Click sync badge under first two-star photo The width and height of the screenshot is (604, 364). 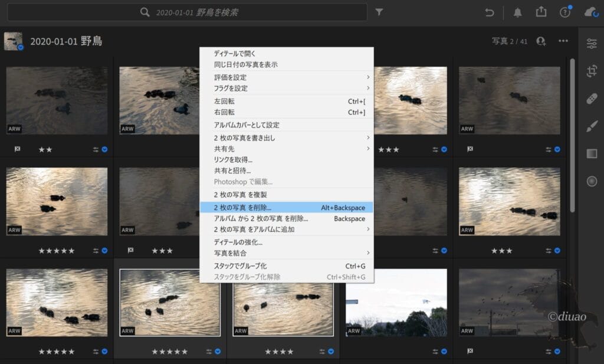pos(105,149)
